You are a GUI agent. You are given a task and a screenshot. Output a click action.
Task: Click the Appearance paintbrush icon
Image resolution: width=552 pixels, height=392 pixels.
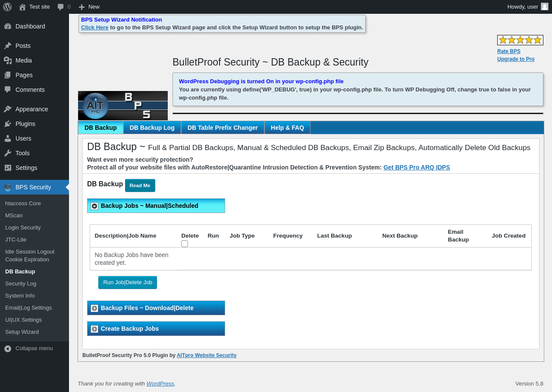point(8,109)
